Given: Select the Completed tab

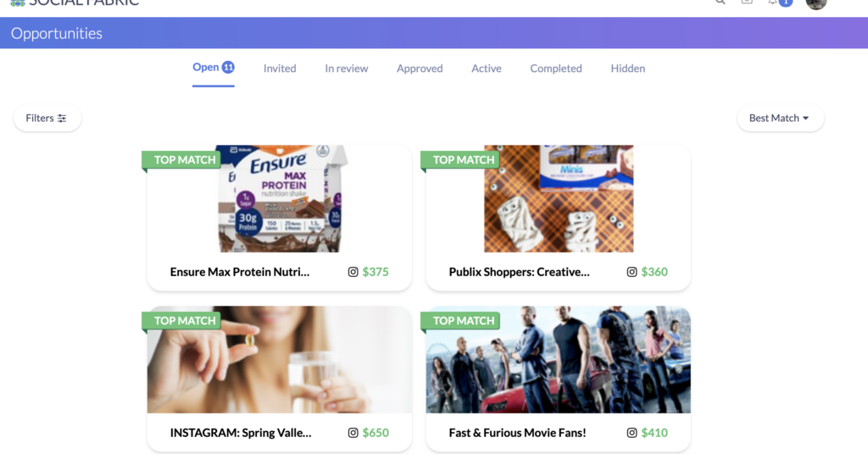Looking at the screenshot, I should 556,69.
